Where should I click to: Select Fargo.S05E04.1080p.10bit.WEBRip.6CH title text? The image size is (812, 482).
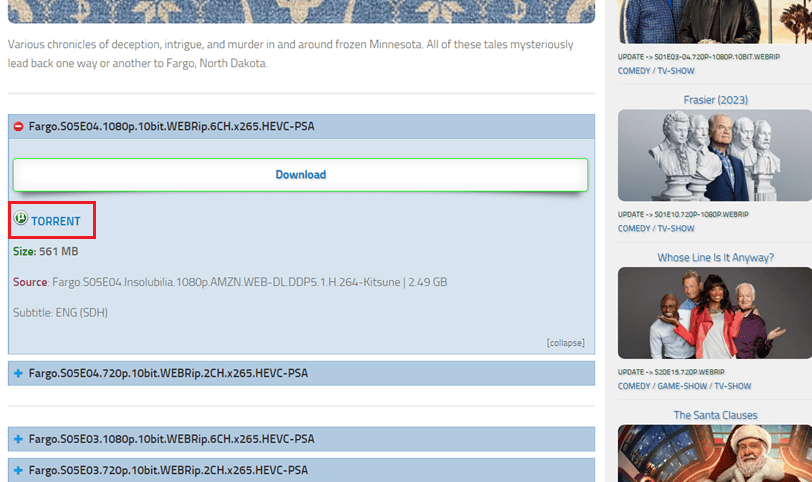(x=171, y=126)
